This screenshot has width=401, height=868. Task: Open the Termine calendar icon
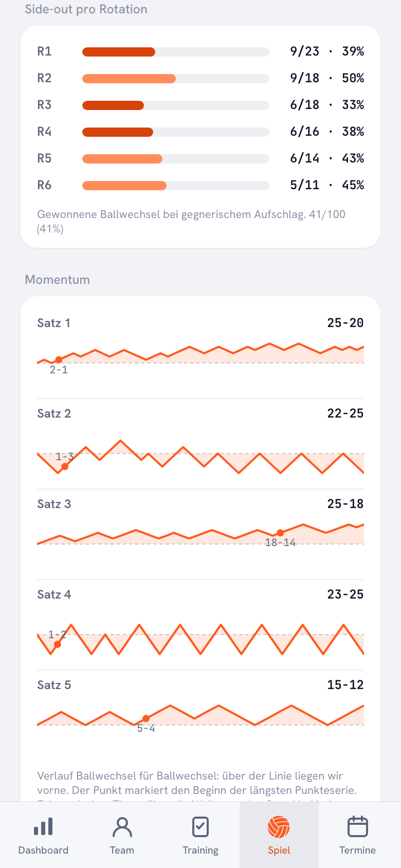[358, 827]
